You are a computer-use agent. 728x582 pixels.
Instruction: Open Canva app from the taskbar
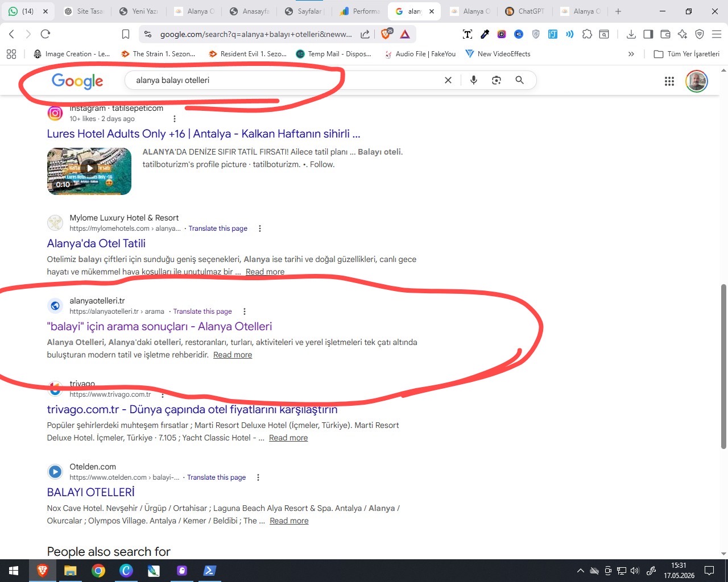point(126,571)
